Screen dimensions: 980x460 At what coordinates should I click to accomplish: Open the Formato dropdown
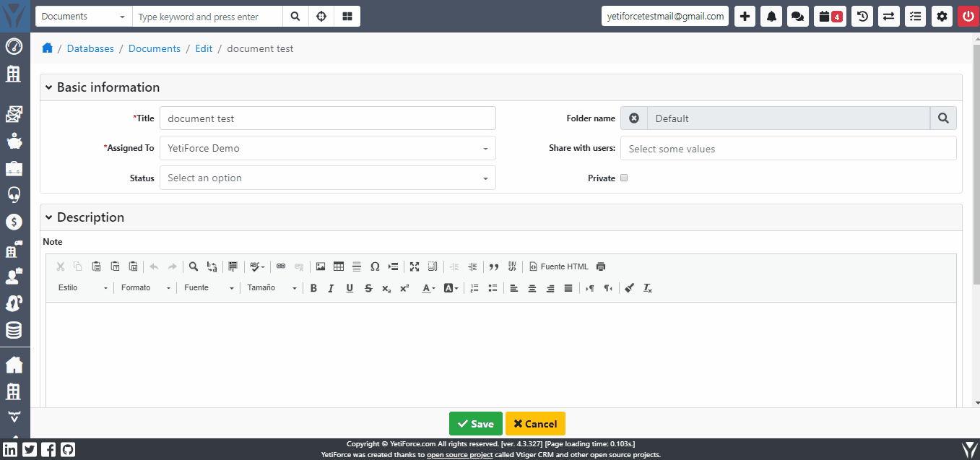(146, 288)
